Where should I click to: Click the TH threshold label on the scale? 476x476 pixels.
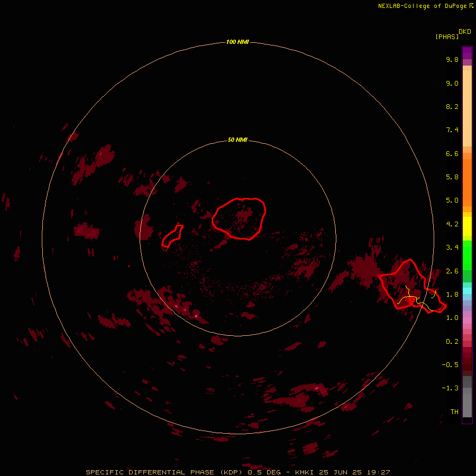(454, 412)
